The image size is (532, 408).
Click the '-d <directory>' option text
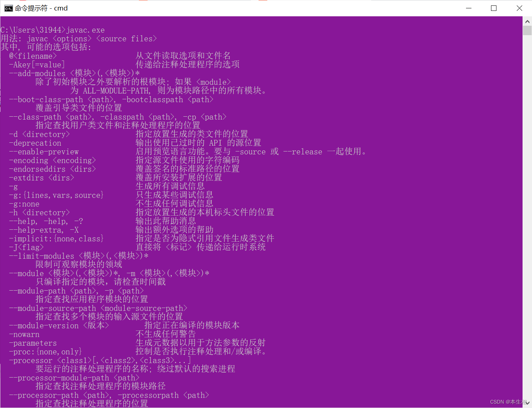40,134
